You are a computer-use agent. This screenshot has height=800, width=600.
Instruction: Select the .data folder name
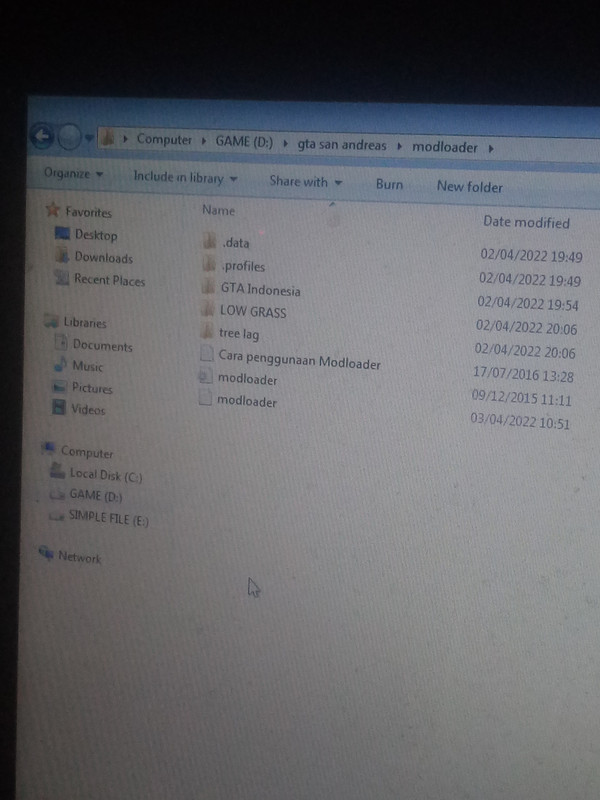coord(236,243)
